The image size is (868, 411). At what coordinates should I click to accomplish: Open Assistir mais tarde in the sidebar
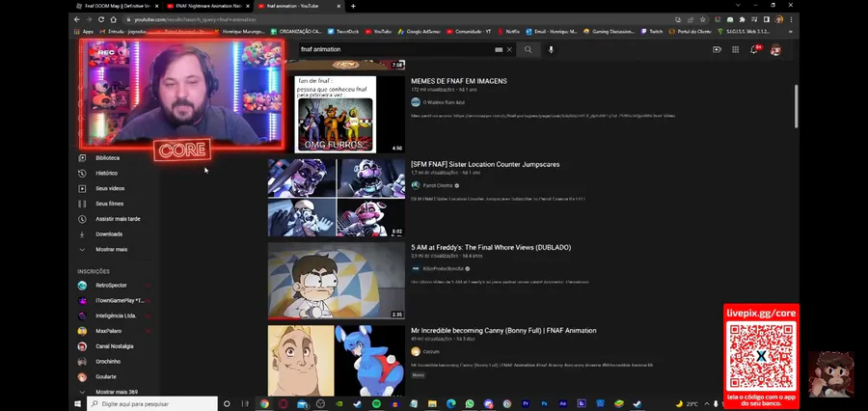point(118,219)
